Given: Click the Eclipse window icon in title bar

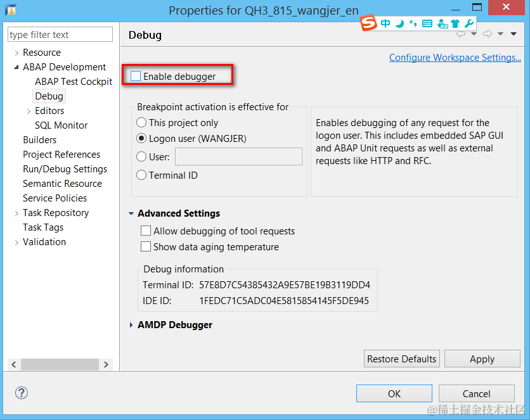Looking at the screenshot, I should [11, 10].
